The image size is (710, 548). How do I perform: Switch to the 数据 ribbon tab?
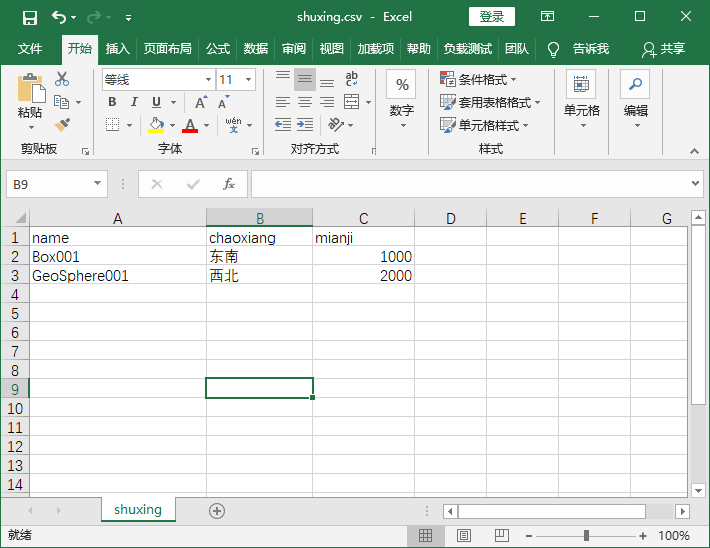click(256, 48)
